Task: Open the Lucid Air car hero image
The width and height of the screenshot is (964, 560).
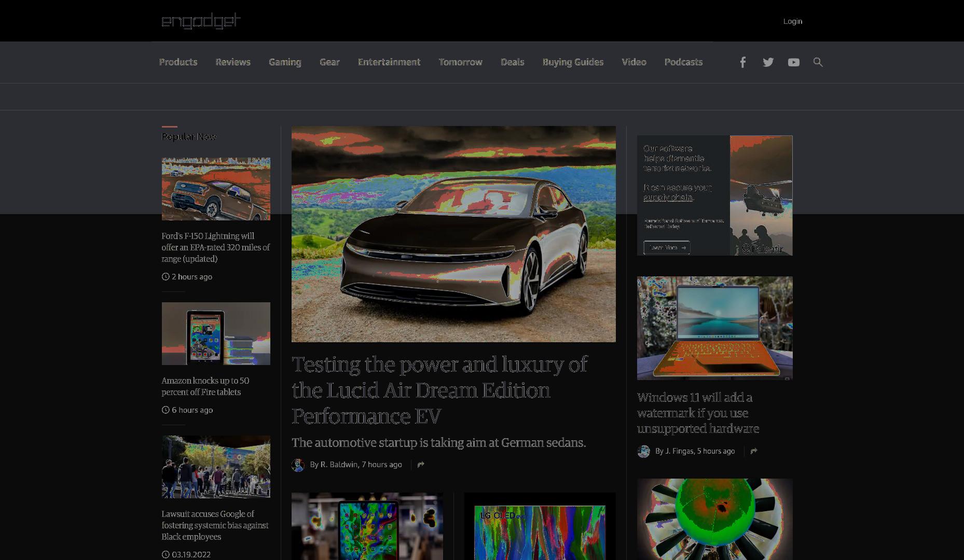Action: [453, 234]
